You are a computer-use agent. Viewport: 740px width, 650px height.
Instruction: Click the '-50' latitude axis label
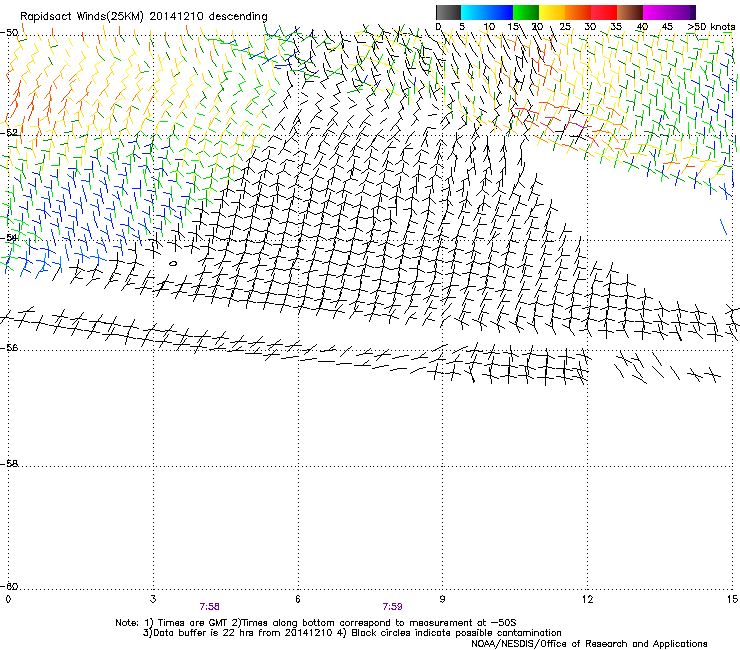[9, 33]
